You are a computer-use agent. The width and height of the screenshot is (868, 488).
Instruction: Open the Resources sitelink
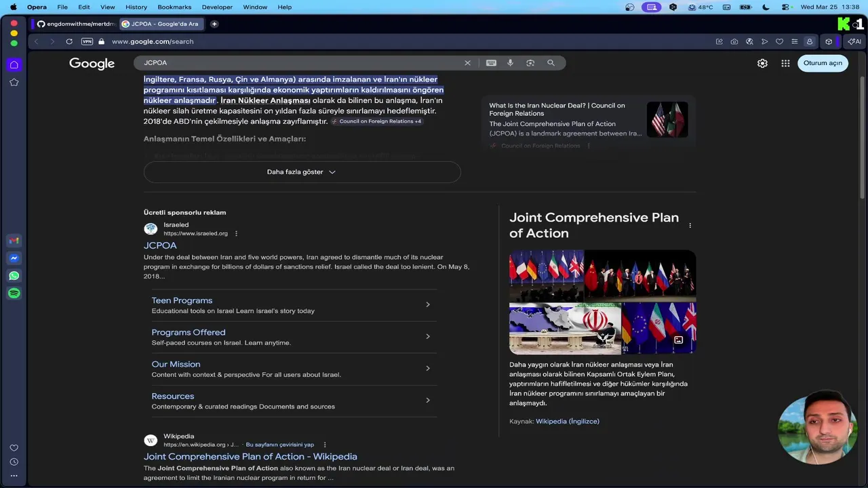coord(173,396)
